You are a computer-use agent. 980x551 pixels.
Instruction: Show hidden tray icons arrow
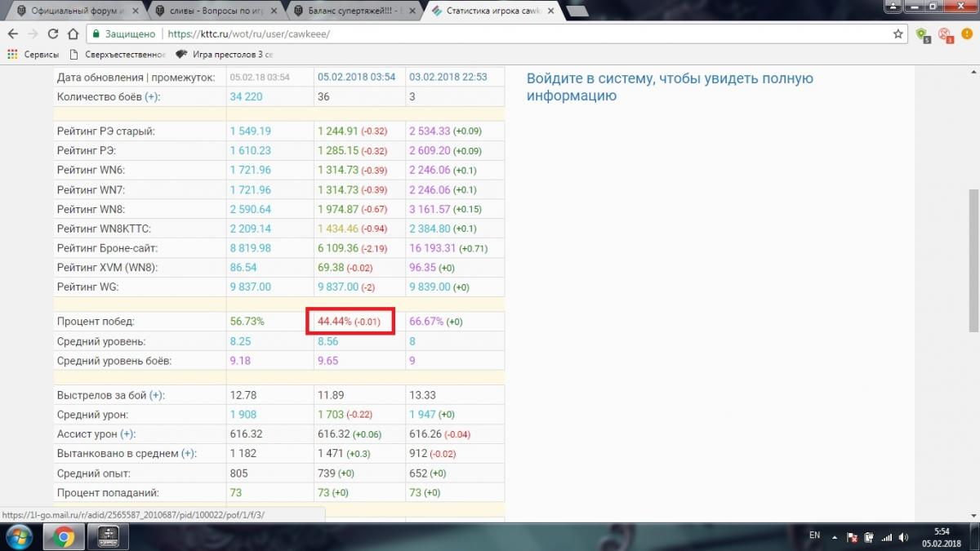point(834,536)
